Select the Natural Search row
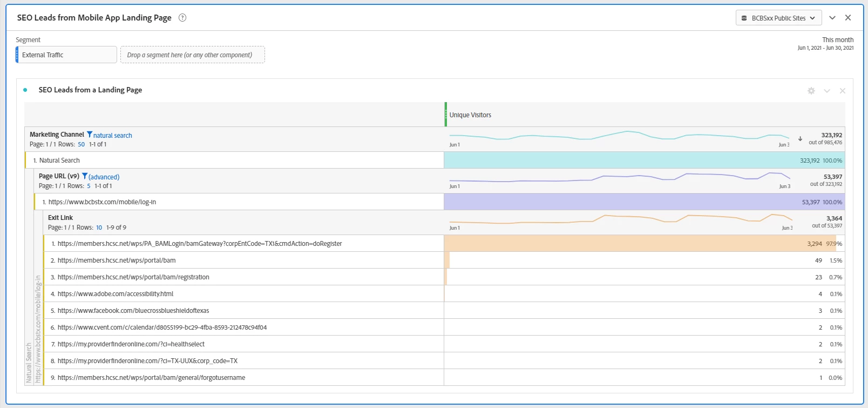This screenshot has height=408, width=868. click(x=234, y=160)
